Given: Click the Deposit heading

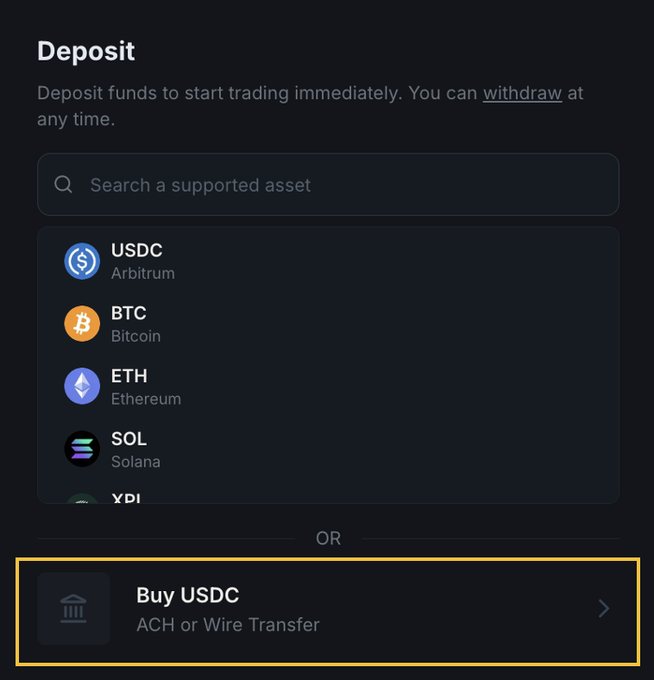Looking at the screenshot, I should point(86,51).
